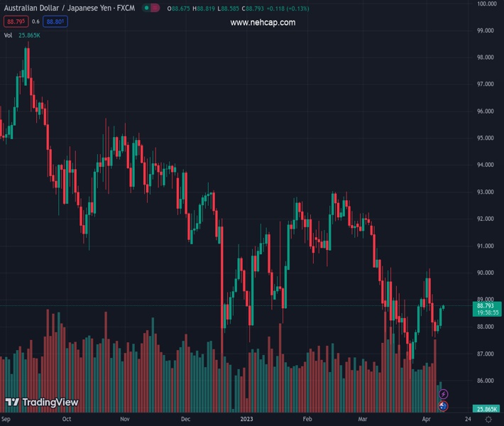Click the current price label 88.793
Viewport: 504px width, 426px height.
click(x=486, y=306)
